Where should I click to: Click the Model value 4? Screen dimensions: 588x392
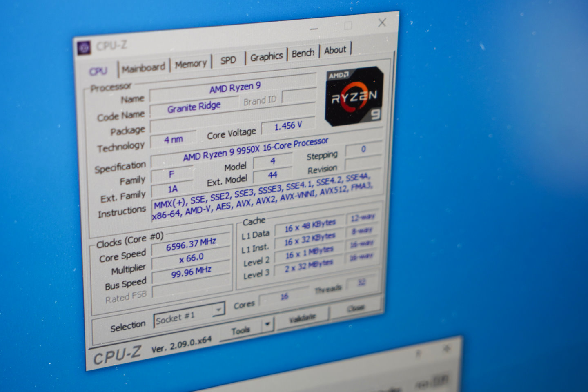(x=272, y=161)
